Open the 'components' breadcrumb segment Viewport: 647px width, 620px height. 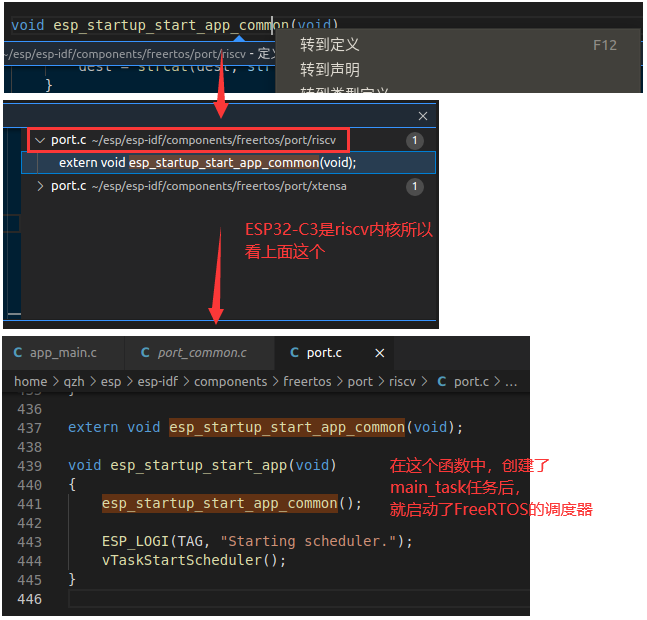tap(231, 382)
